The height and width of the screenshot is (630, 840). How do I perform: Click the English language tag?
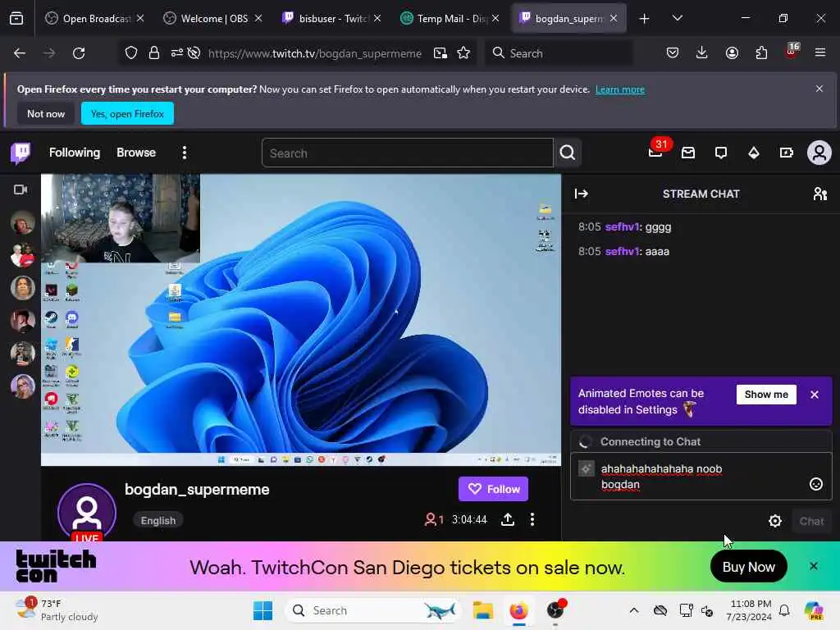(x=158, y=520)
